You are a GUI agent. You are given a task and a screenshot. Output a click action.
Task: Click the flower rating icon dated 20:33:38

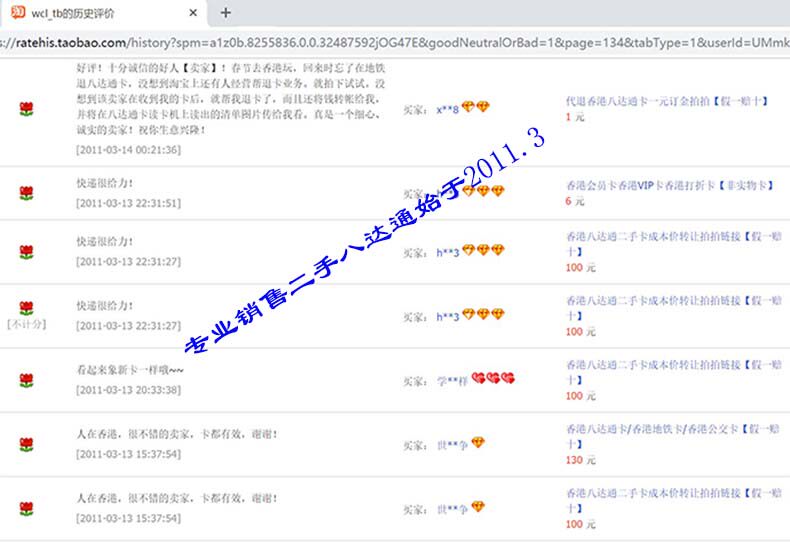tap(26, 380)
